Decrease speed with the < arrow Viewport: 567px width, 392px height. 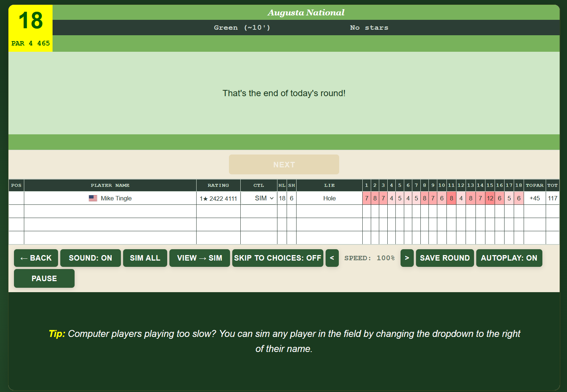[332, 258]
